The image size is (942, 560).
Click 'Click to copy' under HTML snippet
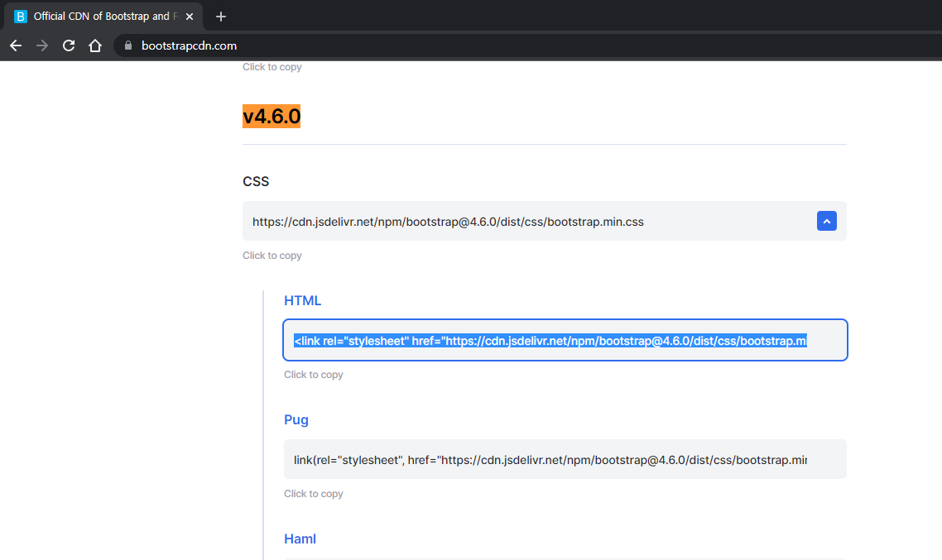314,375
